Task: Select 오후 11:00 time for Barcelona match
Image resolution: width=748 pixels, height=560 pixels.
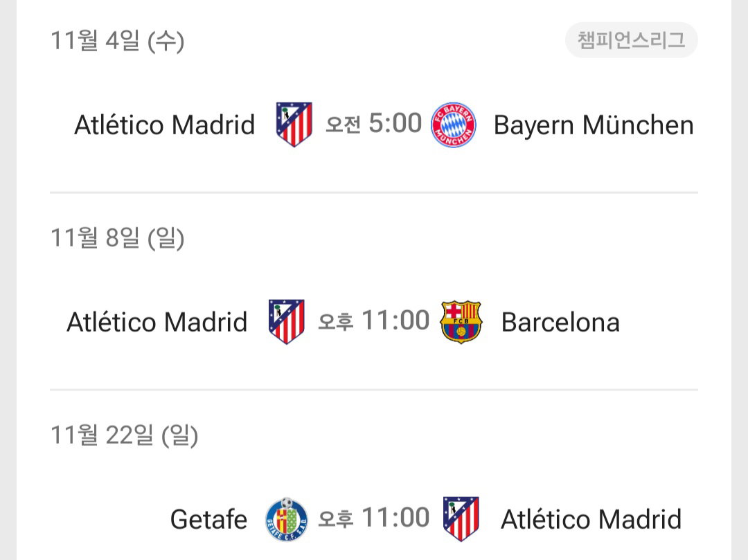Action: click(x=373, y=320)
